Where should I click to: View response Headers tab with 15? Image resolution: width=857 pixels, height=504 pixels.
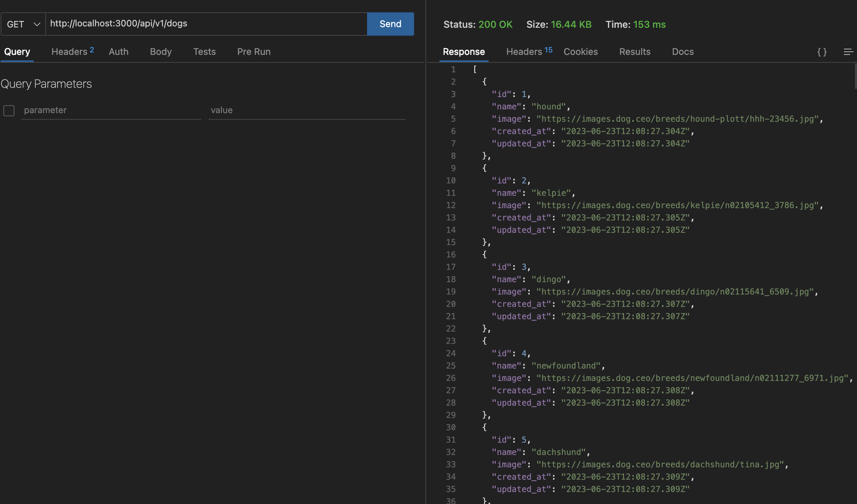pos(529,51)
